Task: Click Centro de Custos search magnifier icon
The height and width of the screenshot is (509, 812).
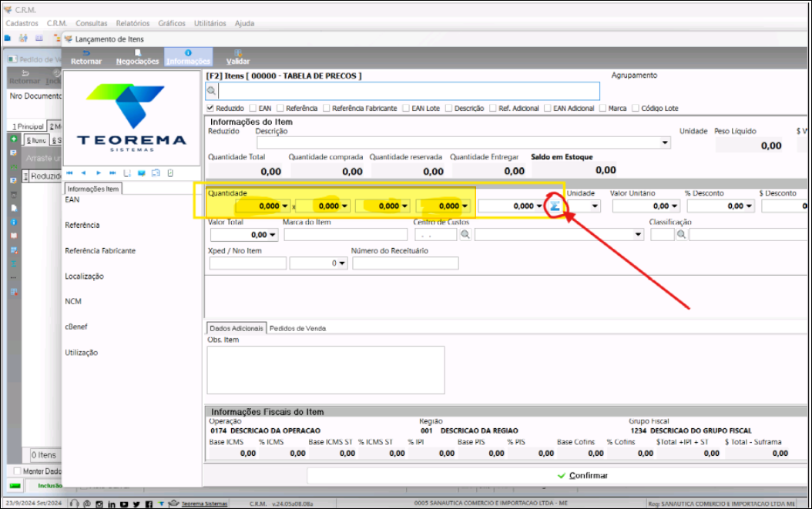Action: coord(465,235)
